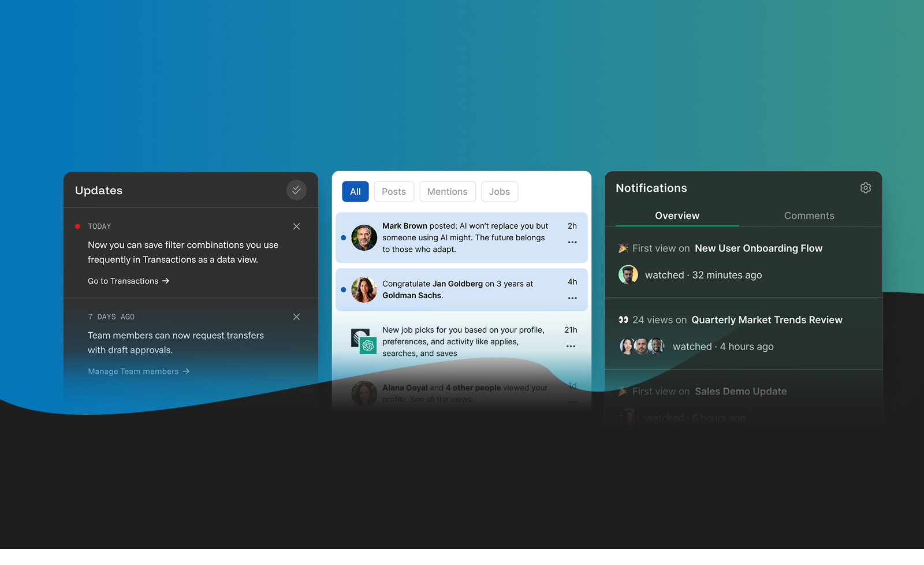This screenshot has height=565, width=924.
Task: Open the Comments tab in Notifications
Action: pyautogui.click(x=808, y=215)
